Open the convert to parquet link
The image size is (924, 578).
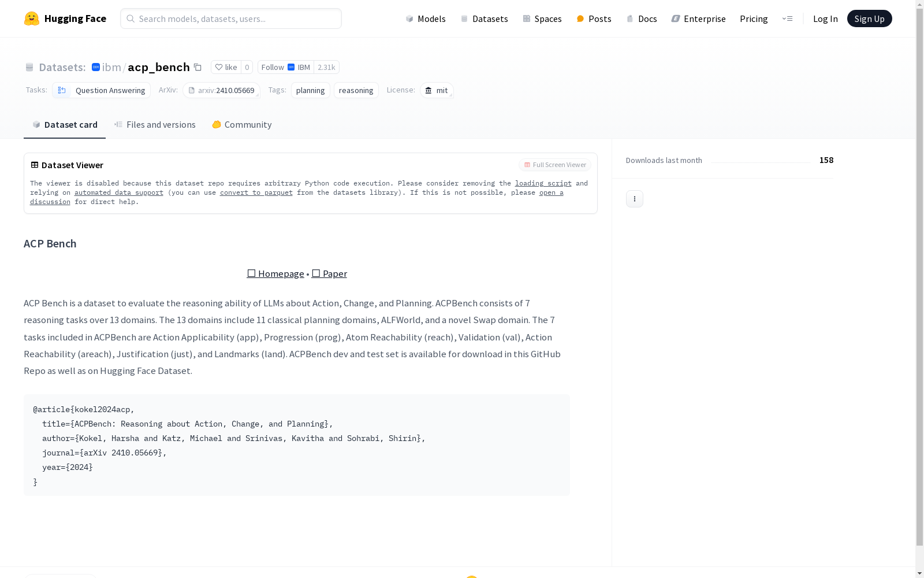coord(256,192)
